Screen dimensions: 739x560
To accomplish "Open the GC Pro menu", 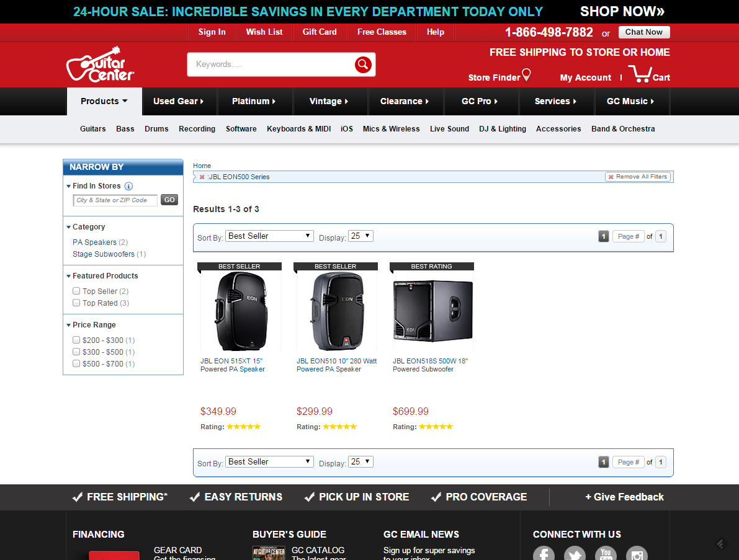I will pyautogui.click(x=479, y=101).
